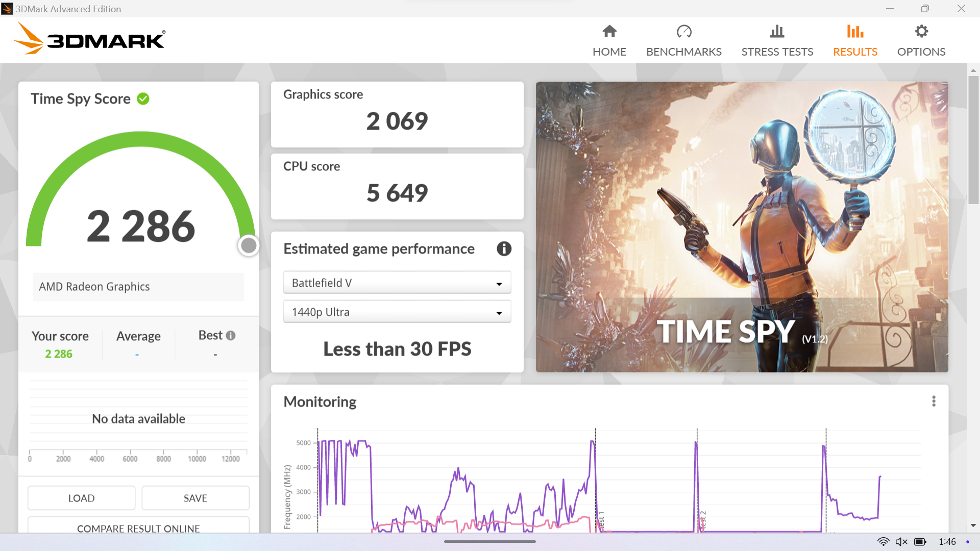Open the Battlefield V game dropdown
Screen dimensions: 980x551
397,283
